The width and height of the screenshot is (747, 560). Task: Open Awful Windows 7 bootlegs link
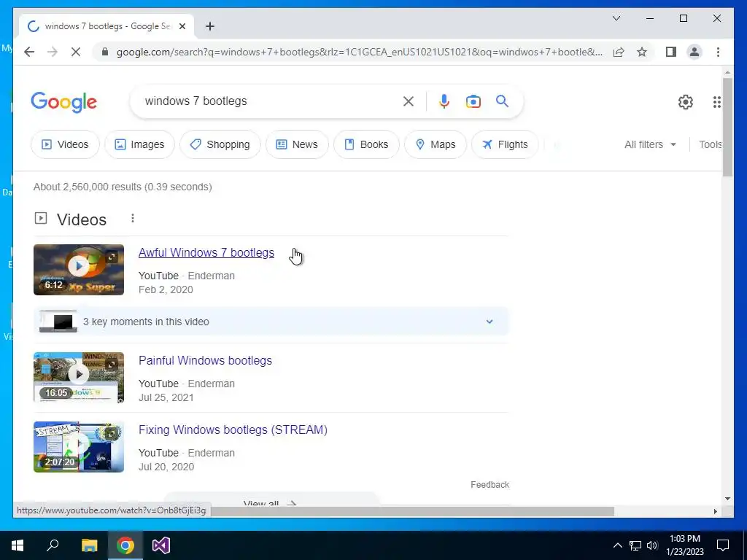coord(206,252)
